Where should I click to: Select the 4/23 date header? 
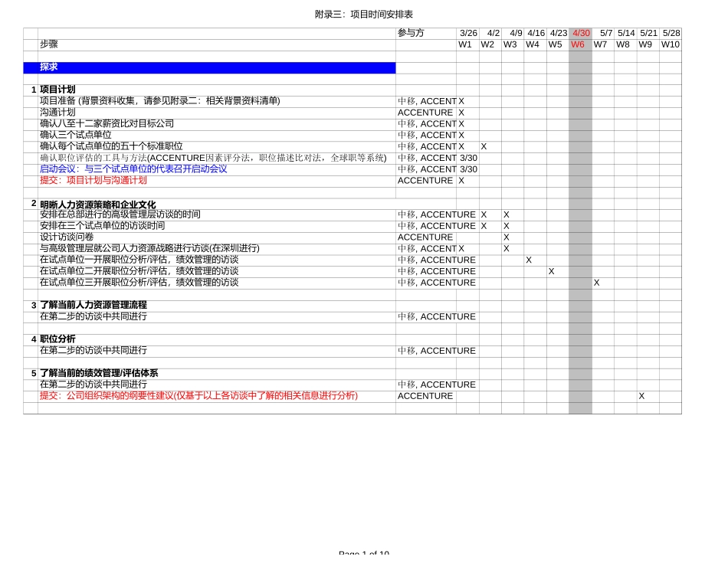click(559, 33)
